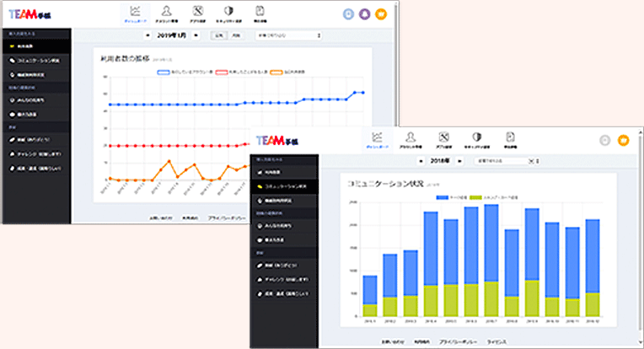Image resolution: width=644 pixels, height=349 pixels.
Task: Open チャレンジ item in front window sidebar
Action: pyautogui.click(x=284, y=280)
